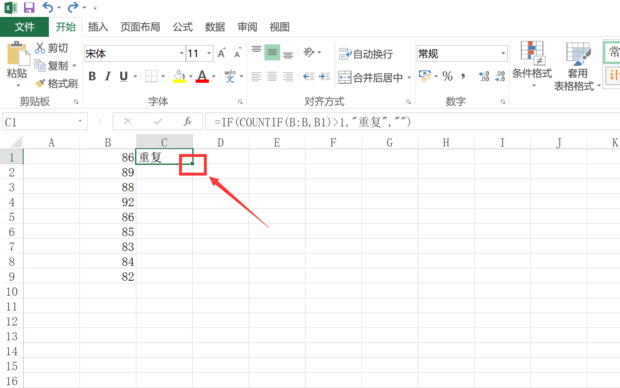The height and width of the screenshot is (388, 620).
Task: Redo the last undone action
Action: [x=73, y=8]
